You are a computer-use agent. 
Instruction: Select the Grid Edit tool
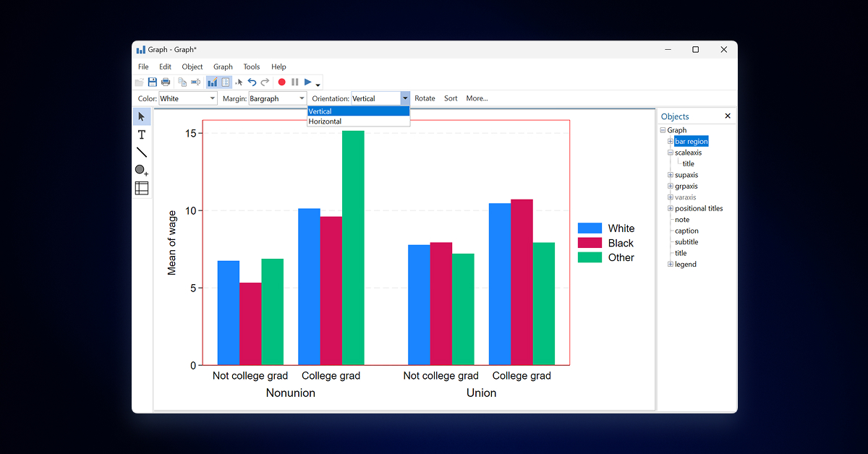(x=142, y=189)
